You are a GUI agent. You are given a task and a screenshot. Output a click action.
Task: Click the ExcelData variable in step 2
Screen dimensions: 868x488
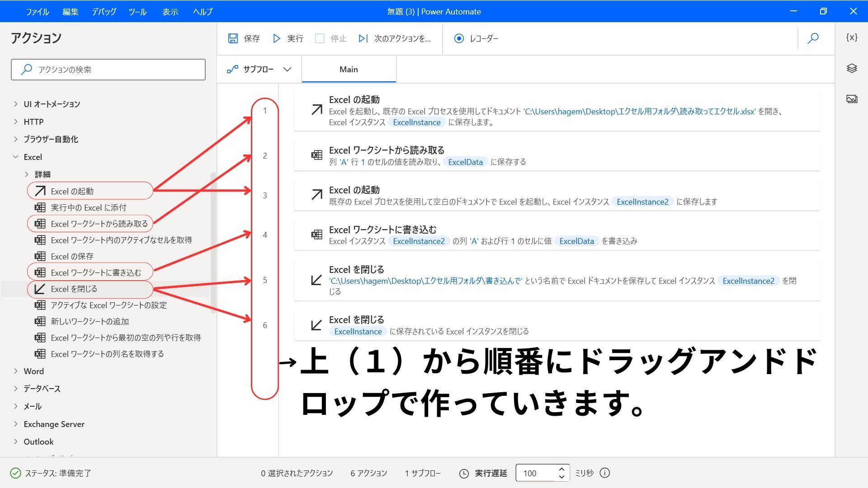[466, 162]
